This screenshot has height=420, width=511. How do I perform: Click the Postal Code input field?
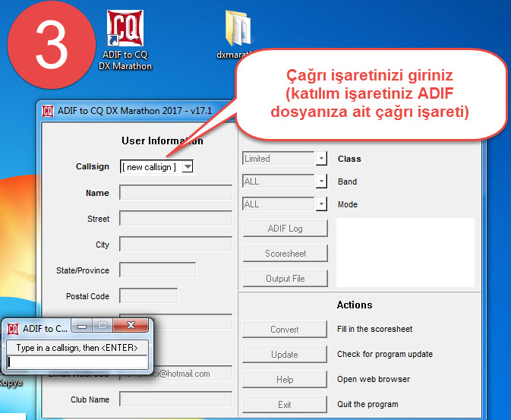(149, 295)
